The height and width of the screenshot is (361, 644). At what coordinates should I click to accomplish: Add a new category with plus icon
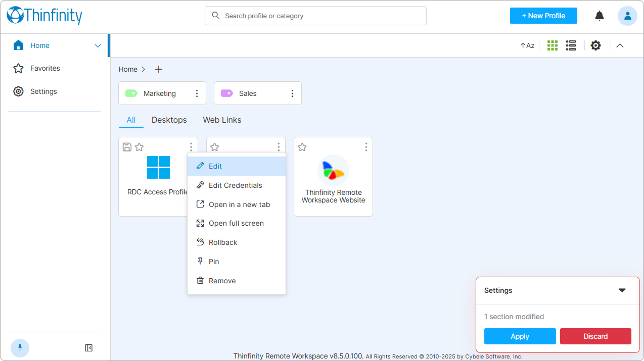pos(159,69)
